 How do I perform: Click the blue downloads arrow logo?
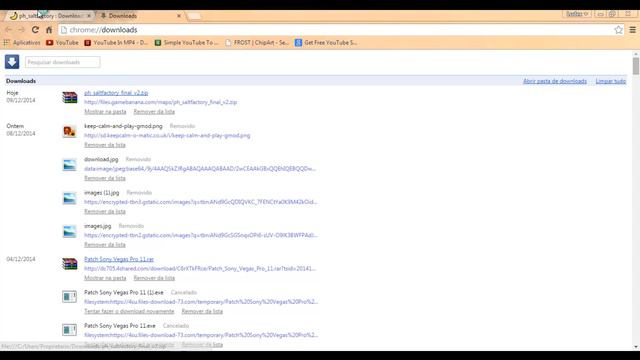[12, 62]
